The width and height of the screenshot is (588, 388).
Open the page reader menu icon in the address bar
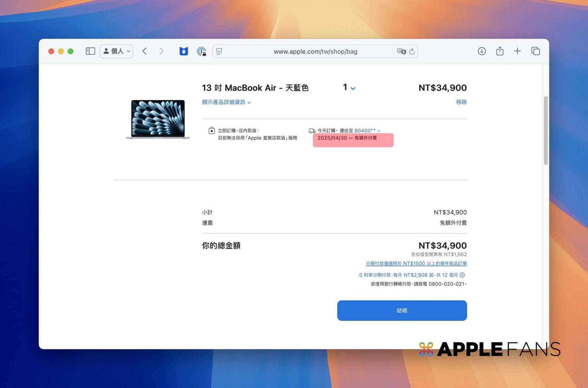(219, 51)
